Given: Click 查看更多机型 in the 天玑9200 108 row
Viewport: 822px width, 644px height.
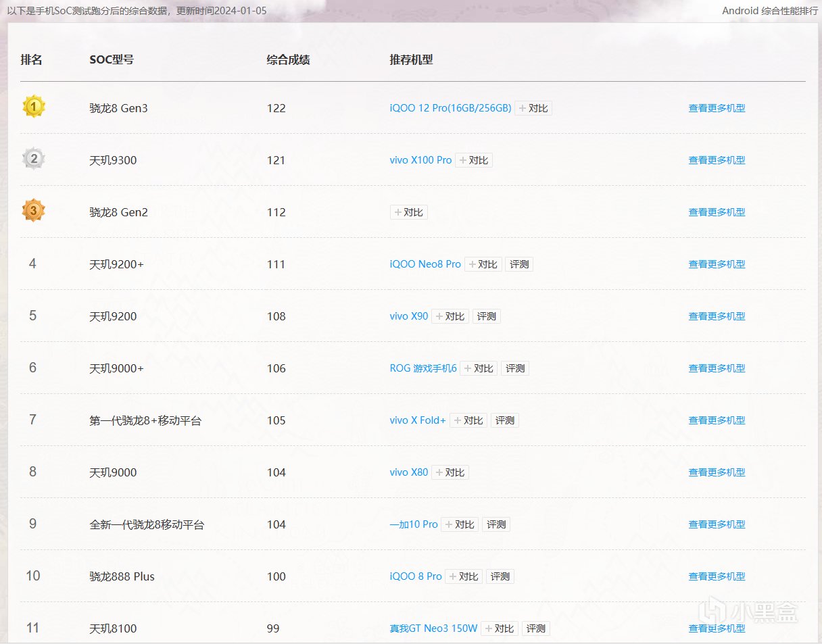Looking at the screenshot, I should 717,316.
